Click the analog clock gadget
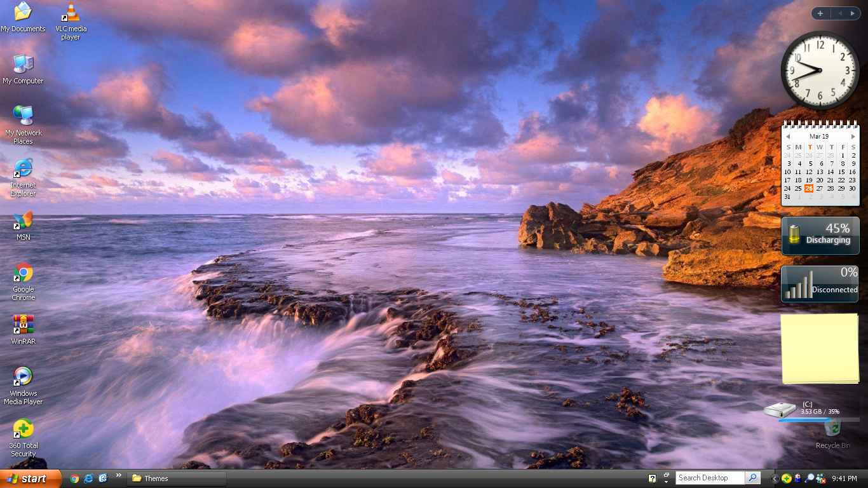The height and width of the screenshot is (488, 868). [820, 70]
